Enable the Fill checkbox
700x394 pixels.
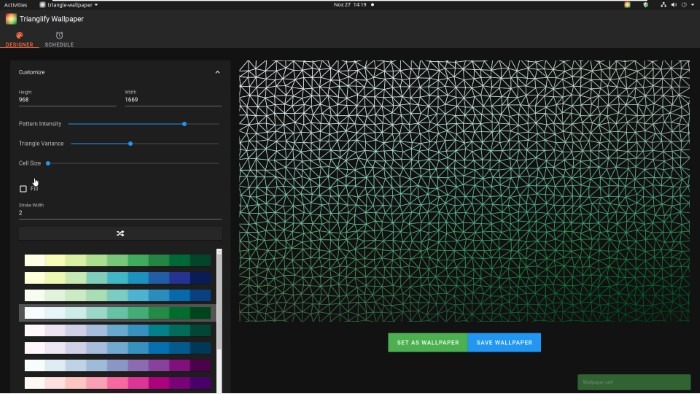coord(23,189)
